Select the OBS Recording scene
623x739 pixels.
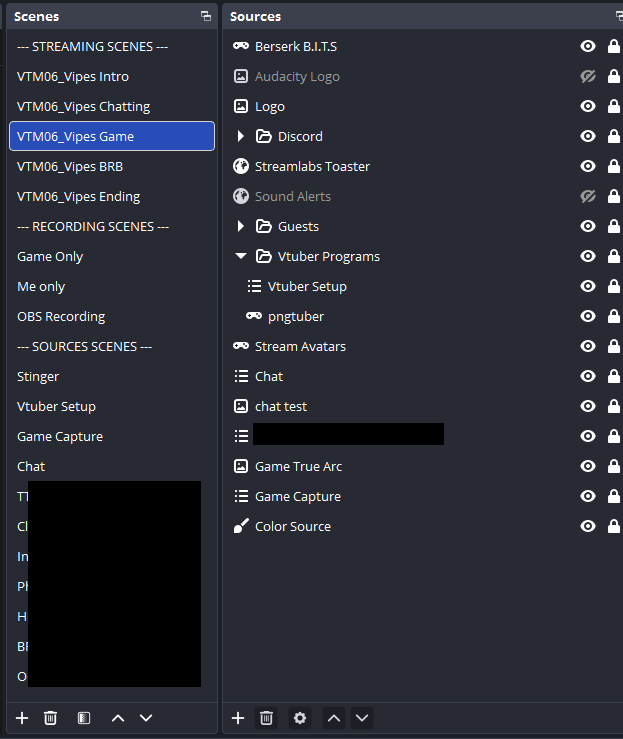coord(61,316)
